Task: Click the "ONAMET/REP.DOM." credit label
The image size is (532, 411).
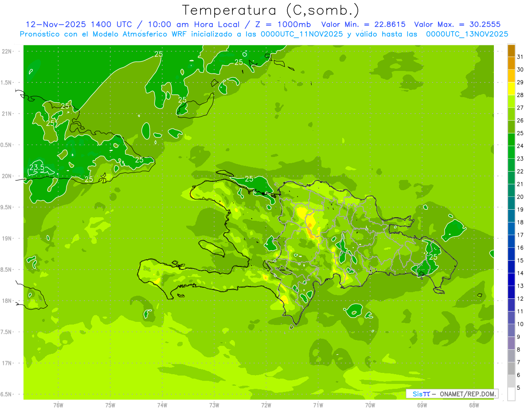Action: coord(467,394)
